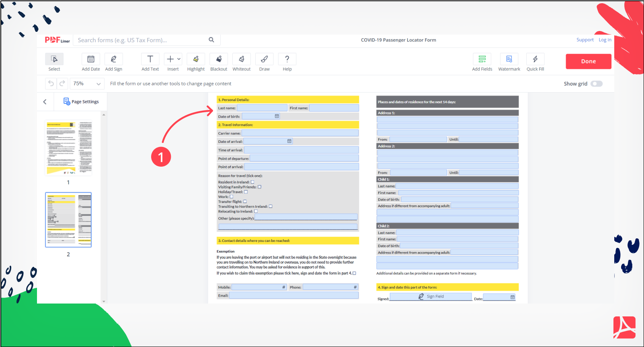This screenshot has width=644, height=347.
Task: Click sidebar scrollbar up arrow
Action: [104, 115]
